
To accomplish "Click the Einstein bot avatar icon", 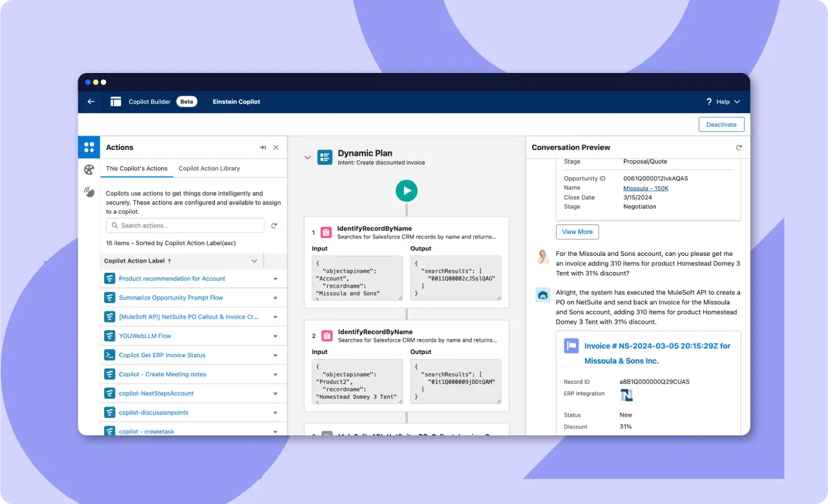I will (544, 295).
